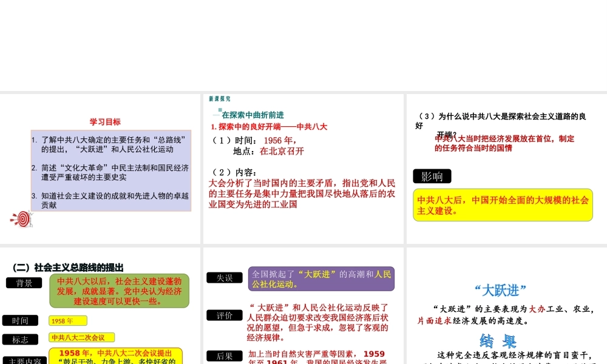Click the heading 1. 探索中的良好开端——中共八大

[269, 127]
